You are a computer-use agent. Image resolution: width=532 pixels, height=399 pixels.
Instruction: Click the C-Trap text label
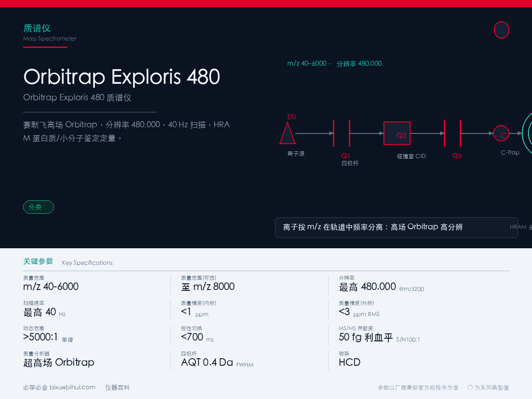click(510, 153)
